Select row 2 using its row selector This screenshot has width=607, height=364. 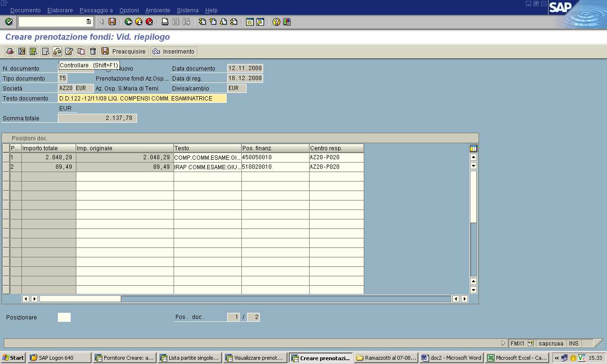pyautogui.click(x=6, y=167)
